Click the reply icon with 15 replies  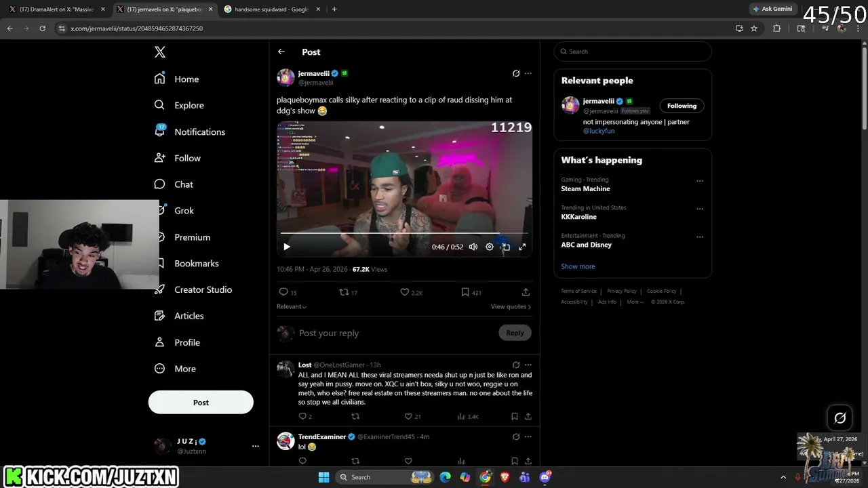click(x=283, y=292)
